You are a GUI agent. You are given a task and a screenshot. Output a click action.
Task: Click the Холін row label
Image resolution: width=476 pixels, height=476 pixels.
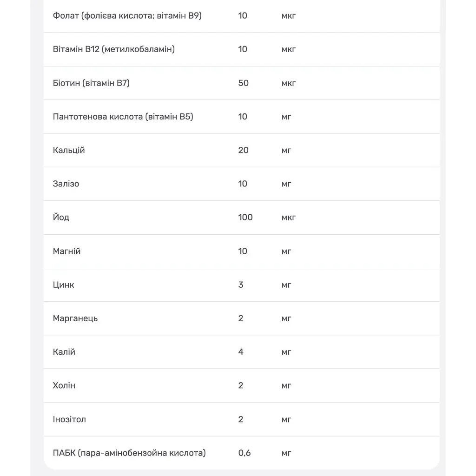click(x=64, y=385)
